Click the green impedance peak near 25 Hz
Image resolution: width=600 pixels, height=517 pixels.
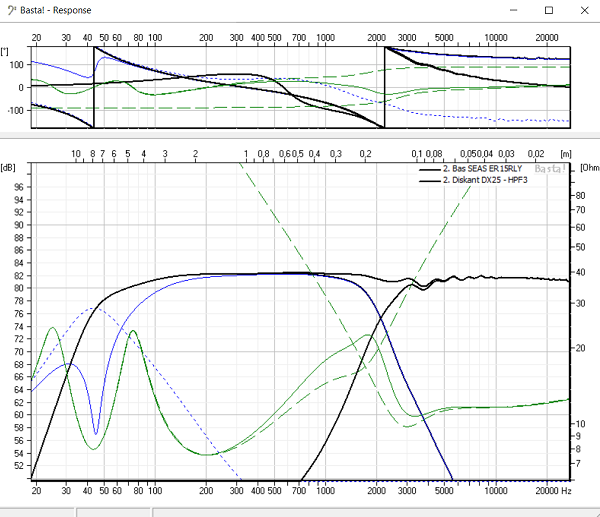[x=52, y=327]
